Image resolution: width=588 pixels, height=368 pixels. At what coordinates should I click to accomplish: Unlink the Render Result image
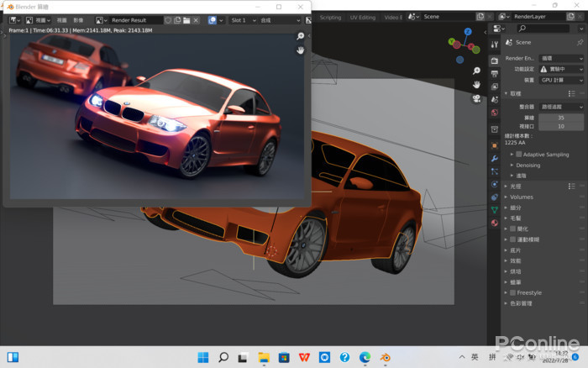(196, 20)
